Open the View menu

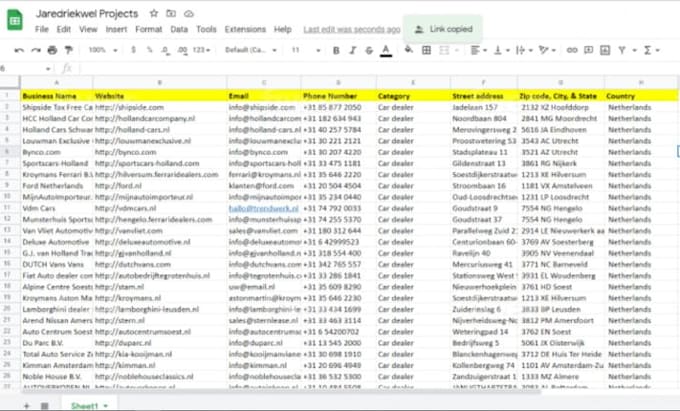pyautogui.click(x=88, y=29)
